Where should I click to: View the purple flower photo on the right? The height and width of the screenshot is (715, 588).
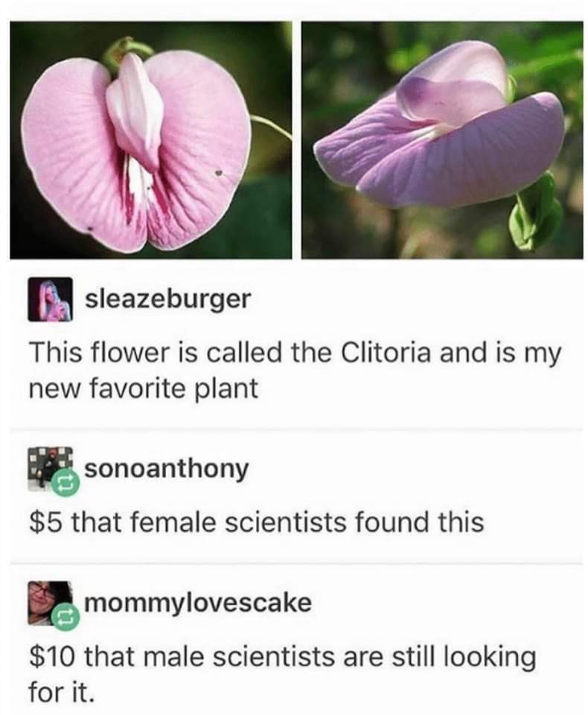click(442, 140)
